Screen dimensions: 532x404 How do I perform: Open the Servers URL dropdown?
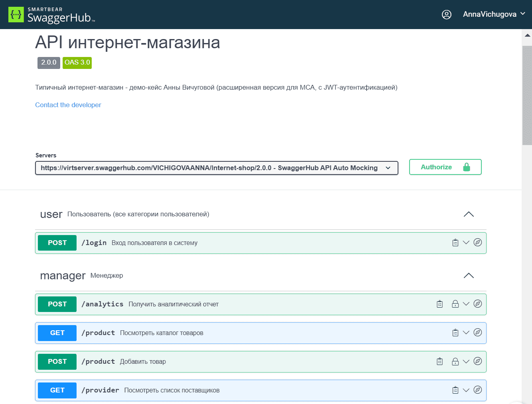click(x=217, y=168)
